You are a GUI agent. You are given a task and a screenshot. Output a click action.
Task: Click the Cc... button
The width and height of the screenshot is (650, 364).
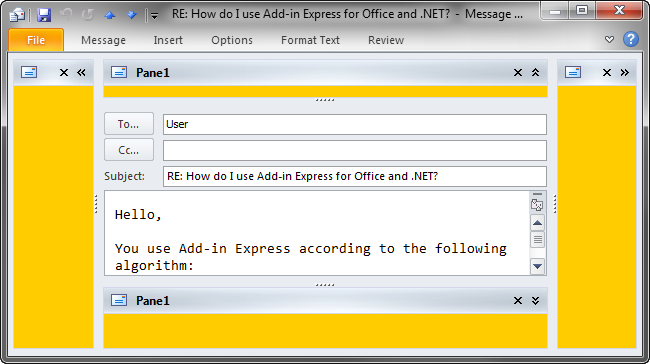[129, 150]
